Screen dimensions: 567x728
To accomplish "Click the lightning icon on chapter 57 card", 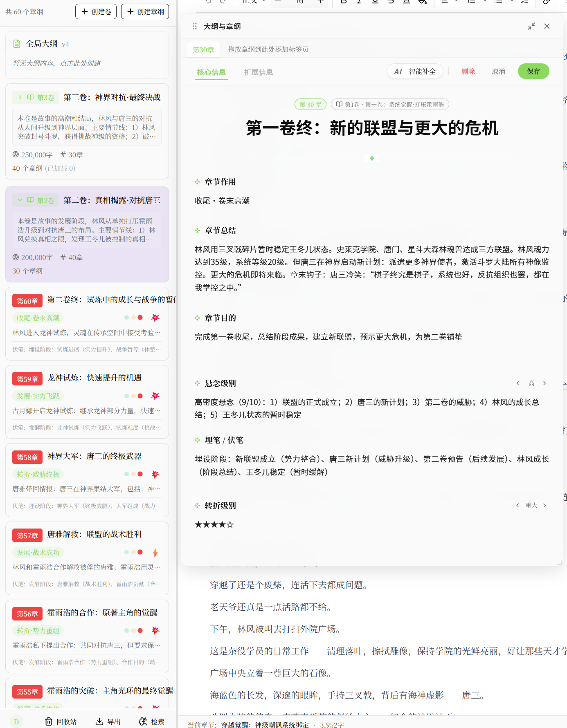I will pyautogui.click(x=155, y=553).
